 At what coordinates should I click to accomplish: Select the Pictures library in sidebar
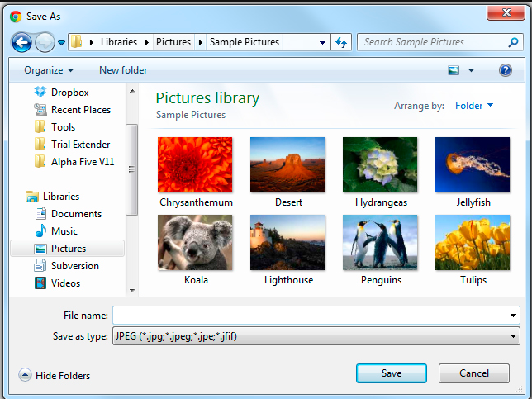68,249
